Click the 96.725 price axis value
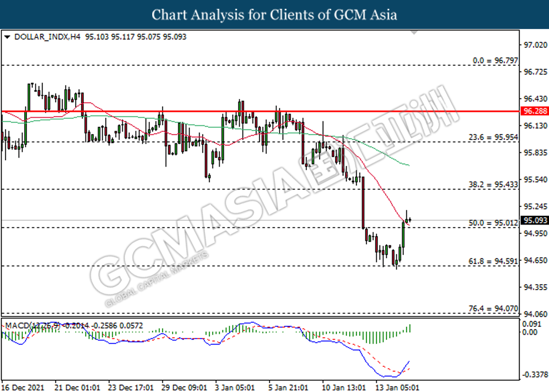Image resolution: width=549 pixels, height=392 pixels. (x=535, y=72)
